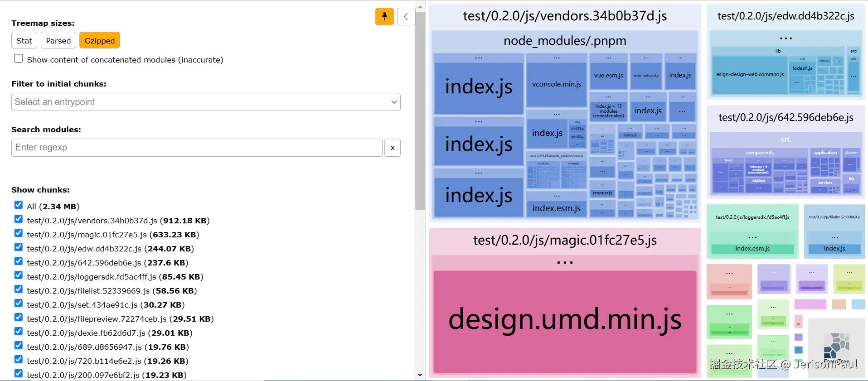Click the design.umd.min.js treemap block

(565, 322)
